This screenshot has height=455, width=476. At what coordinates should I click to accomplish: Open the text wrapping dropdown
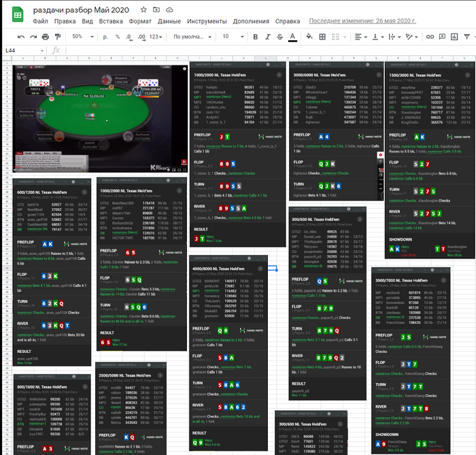pos(394,37)
